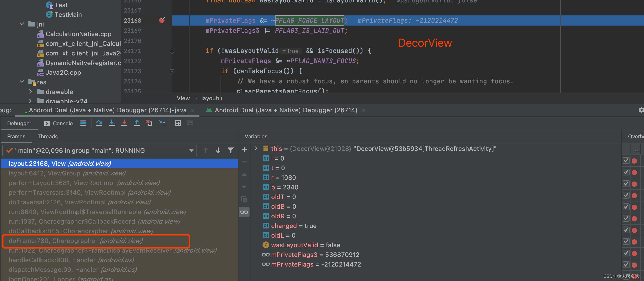This screenshot has height=281, width=644.
Task: Click the Step Into download-arrow icon
Action: point(112,123)
